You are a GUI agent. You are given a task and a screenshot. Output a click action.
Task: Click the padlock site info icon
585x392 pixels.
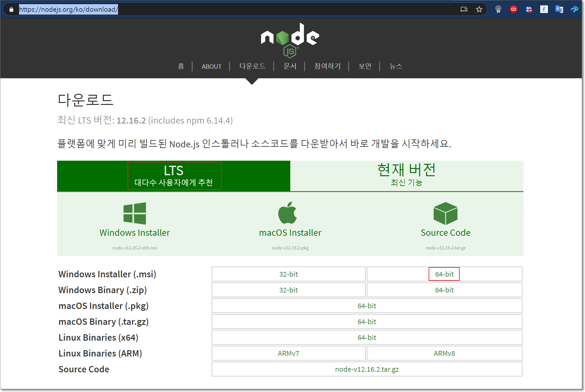[x=11, y=10]
